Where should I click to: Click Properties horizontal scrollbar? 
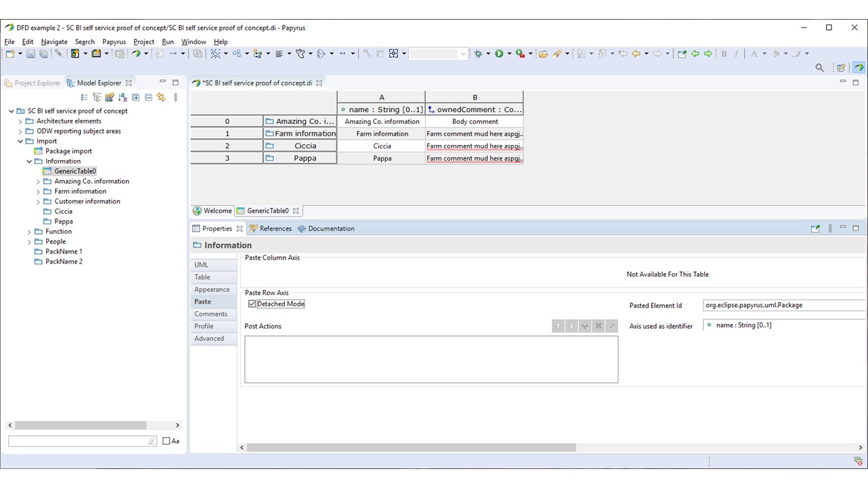411,447
